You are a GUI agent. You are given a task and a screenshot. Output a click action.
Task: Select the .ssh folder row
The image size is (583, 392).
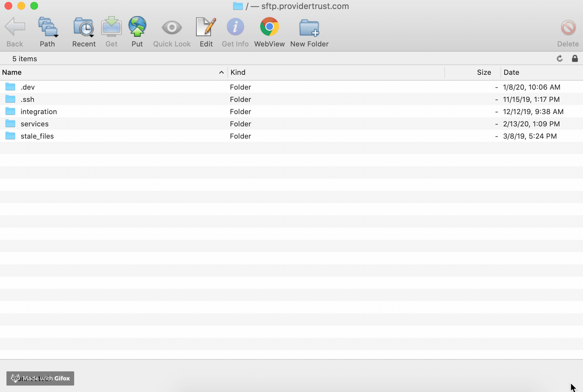click(x=291, y=99)
